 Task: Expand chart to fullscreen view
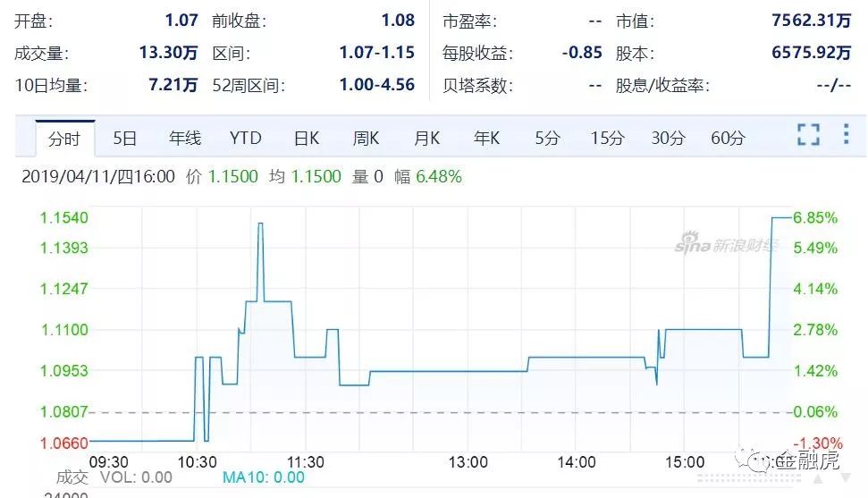point(808,136)
